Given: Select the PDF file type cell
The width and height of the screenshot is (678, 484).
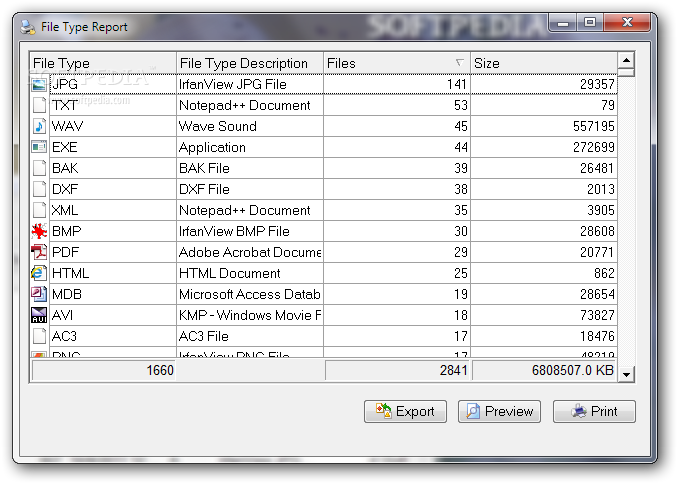Looking at the screenshot, I should coord(113,252).
